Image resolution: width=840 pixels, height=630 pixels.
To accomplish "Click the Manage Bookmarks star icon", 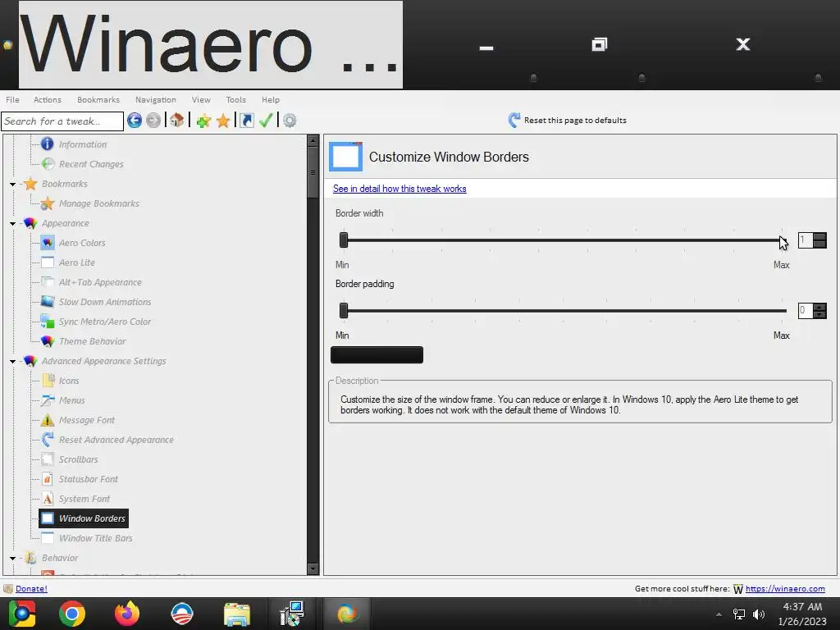I will pos(47,203).
